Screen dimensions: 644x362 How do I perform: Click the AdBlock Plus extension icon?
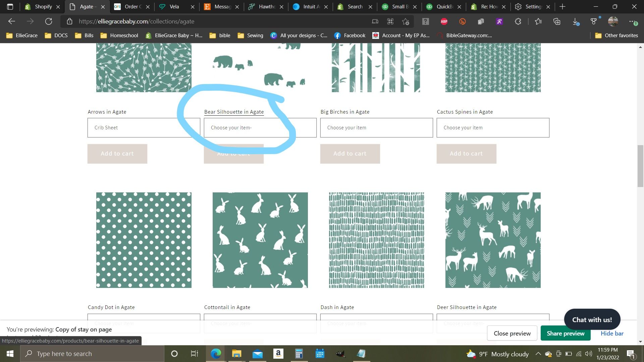[x=444, y=21]
